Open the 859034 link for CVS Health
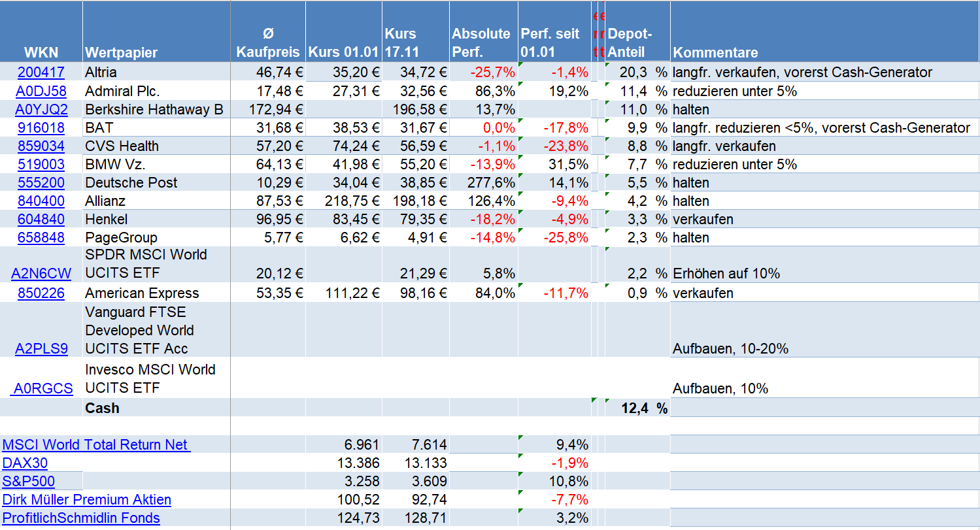This screenshot has height=530, width=980. (41, 146)
